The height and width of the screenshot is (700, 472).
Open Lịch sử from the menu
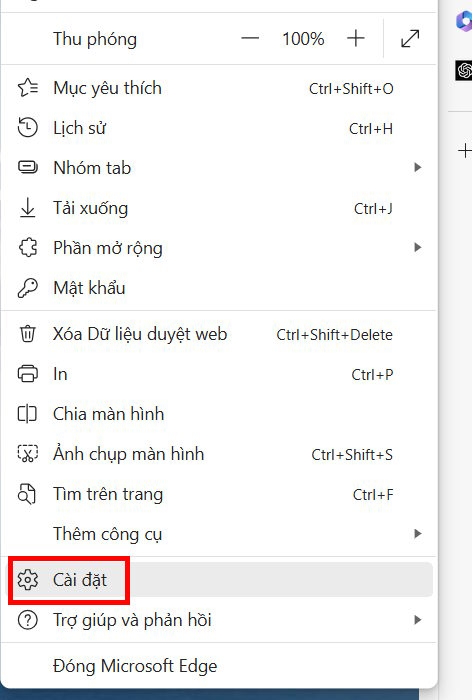point(219,128)
